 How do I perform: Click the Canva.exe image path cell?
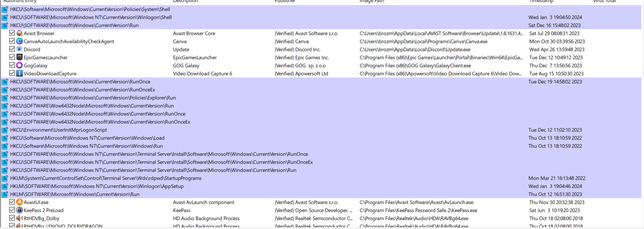[x=423, y=41]
